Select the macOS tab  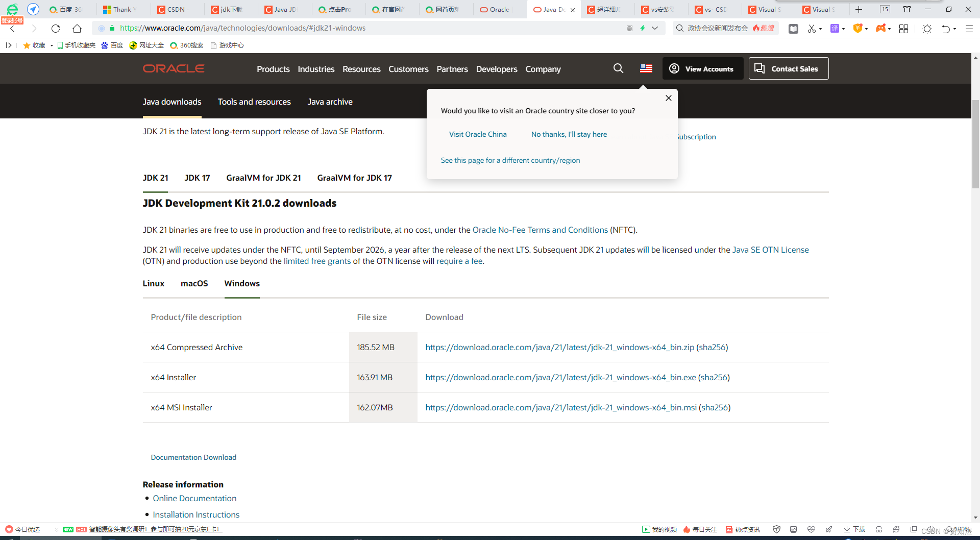tap(194, 283)
